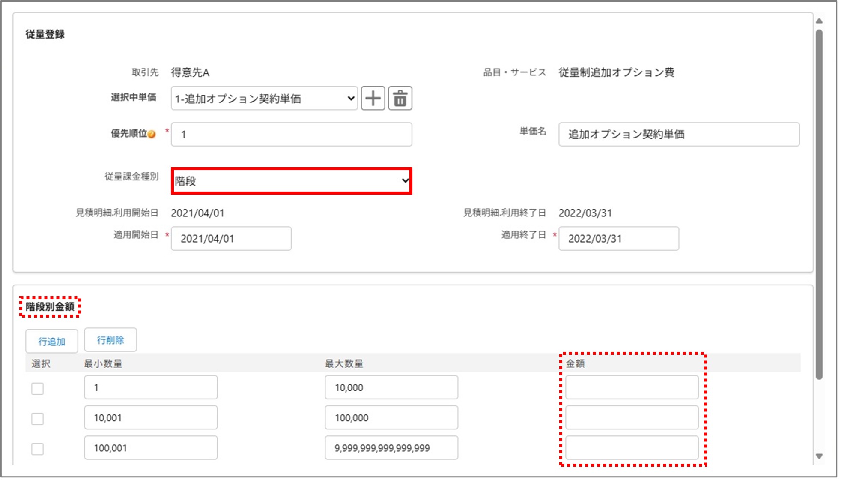Check the checkbox on the 100,001 row
The width and height of the screenshot is (868, 480).
point(37,449)
